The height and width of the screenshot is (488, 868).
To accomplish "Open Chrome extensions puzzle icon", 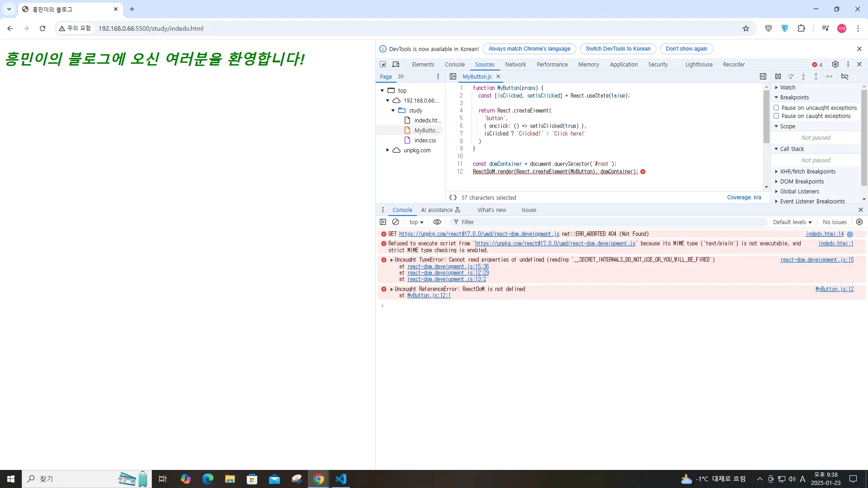I will [x=801, y=28].
